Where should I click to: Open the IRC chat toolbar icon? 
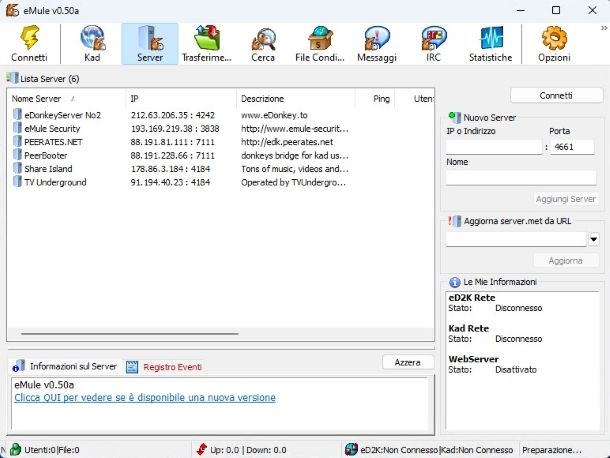click(x=434, y=38)
